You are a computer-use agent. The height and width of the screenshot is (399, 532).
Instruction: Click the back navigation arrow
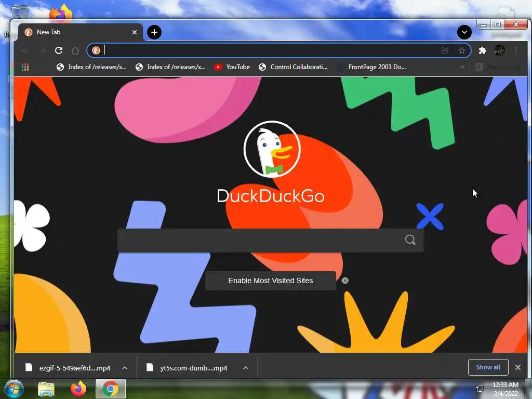tap(25, 50)
